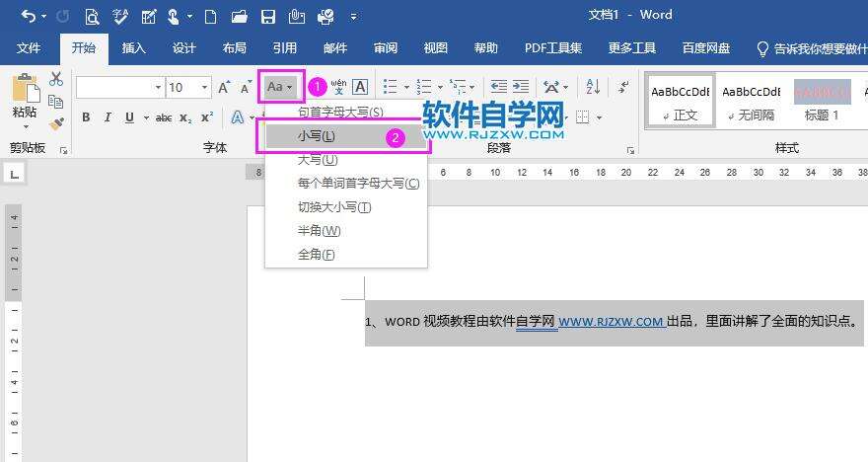Image resolution: width=868 pixels, height=462 pixels.
Task: Click the Undo arrow in quick access toolbar
Action: click(28, 17)
